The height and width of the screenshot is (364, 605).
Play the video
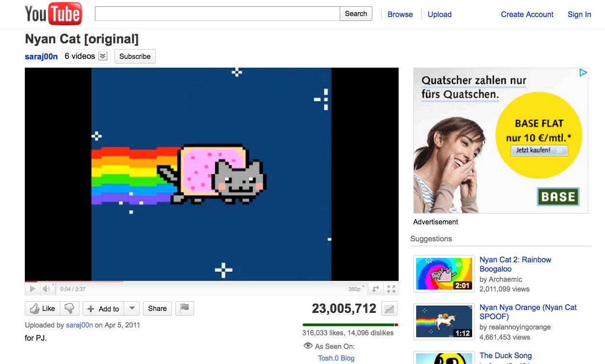[32, 288]
